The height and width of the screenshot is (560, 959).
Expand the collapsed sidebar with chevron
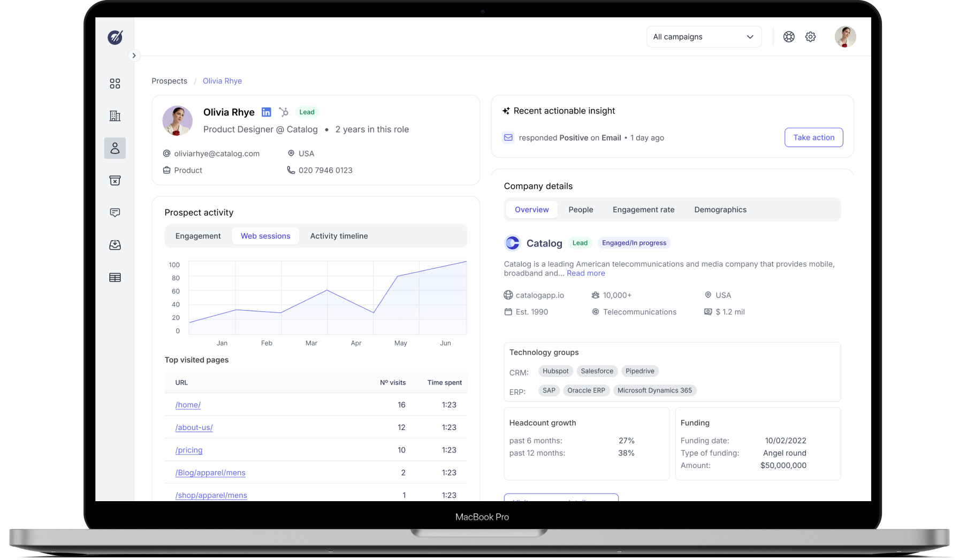(134, 56)
